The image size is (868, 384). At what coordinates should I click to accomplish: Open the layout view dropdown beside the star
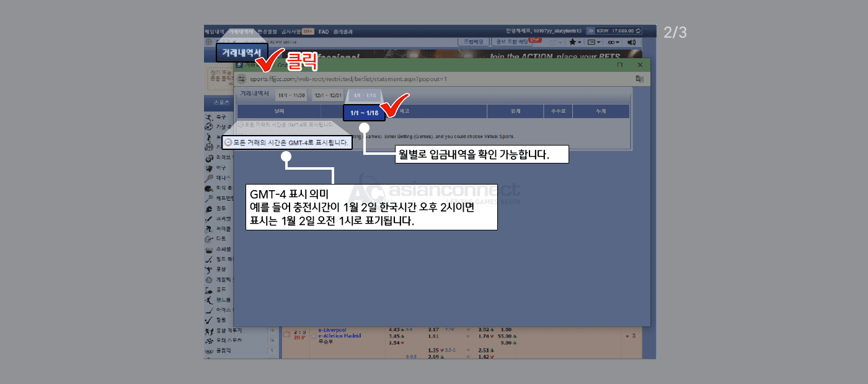[x=593, y=42]
